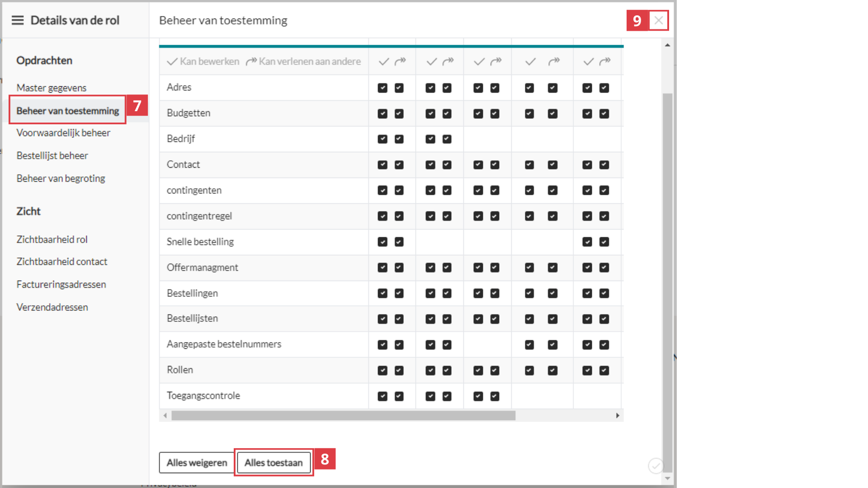The image size is (868, 488).
Task: Open the hamburger menu next to Details van de rol
Action: pos(18,20)
